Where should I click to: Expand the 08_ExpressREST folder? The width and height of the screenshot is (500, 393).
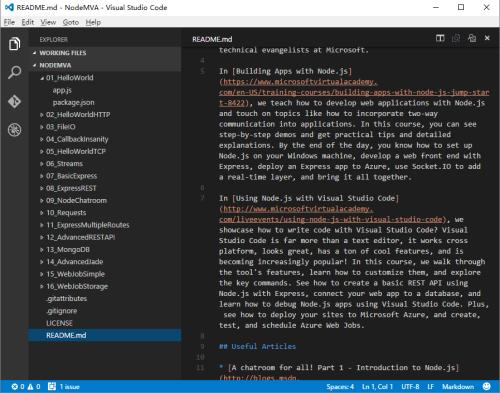(105, 188)
